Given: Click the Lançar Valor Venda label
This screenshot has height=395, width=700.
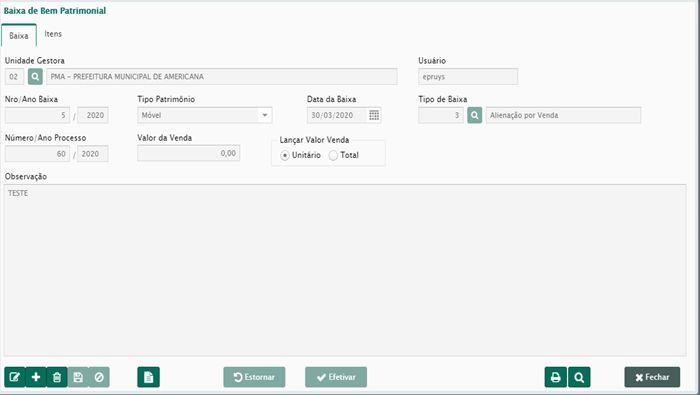Looking at the screenshot, I should click(x=314, y=140).
